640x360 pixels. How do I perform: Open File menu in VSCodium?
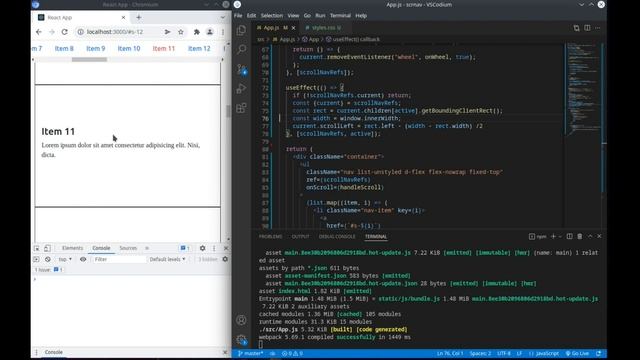click(x=238, y=16)
